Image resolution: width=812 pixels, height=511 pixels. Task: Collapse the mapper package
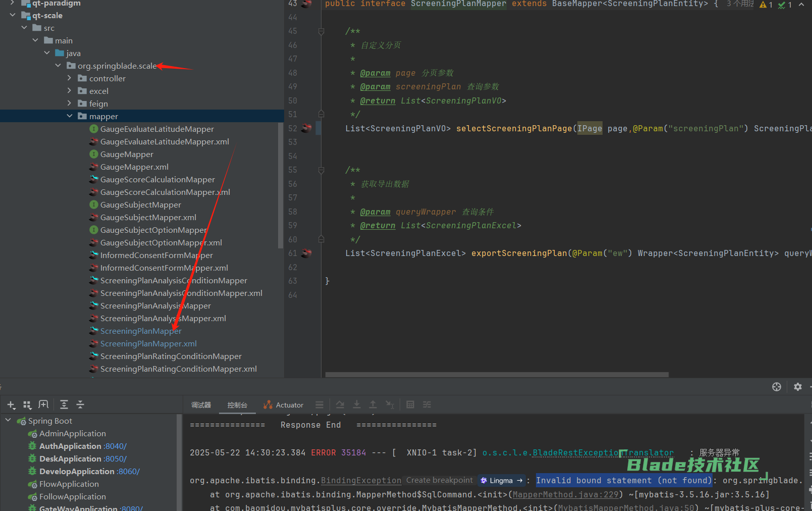(x=70, y=116)
